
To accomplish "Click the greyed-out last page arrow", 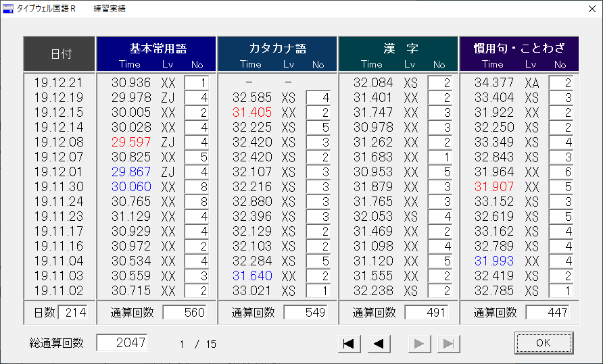I will [x=448, y=344].
